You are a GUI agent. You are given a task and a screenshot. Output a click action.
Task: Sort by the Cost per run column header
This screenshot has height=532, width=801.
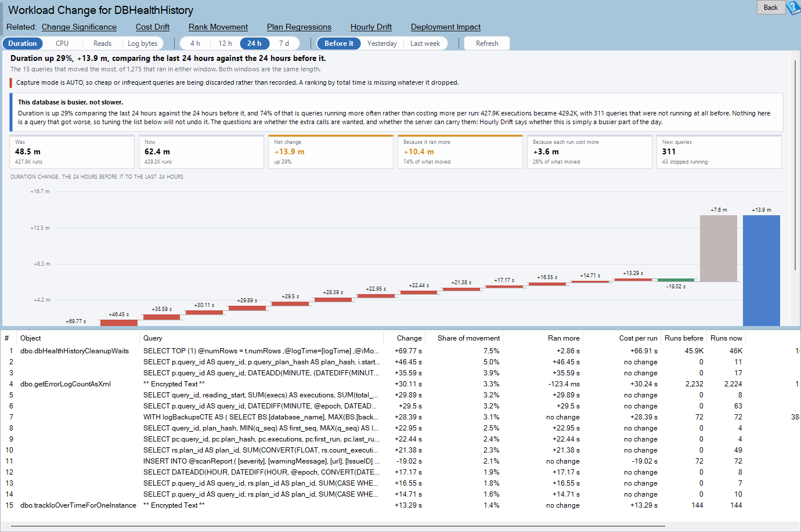pyautogui.click(x=622, y=338)
